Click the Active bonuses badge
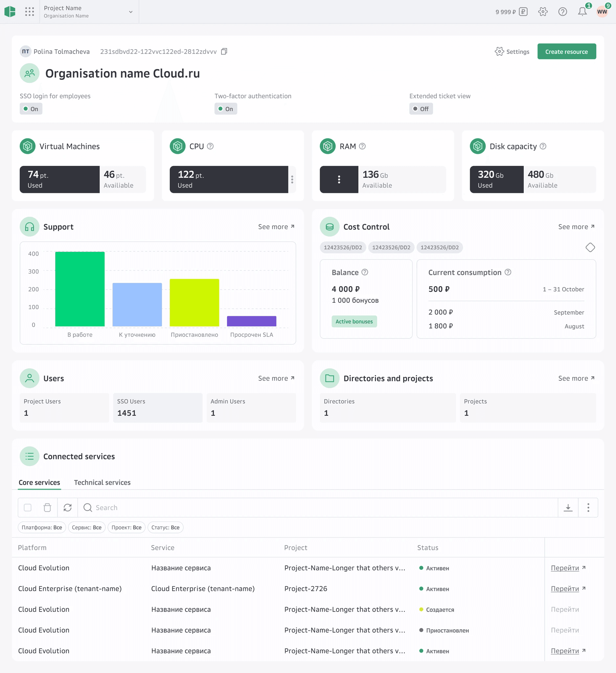The image size is (616, 673). click(354, 321)
